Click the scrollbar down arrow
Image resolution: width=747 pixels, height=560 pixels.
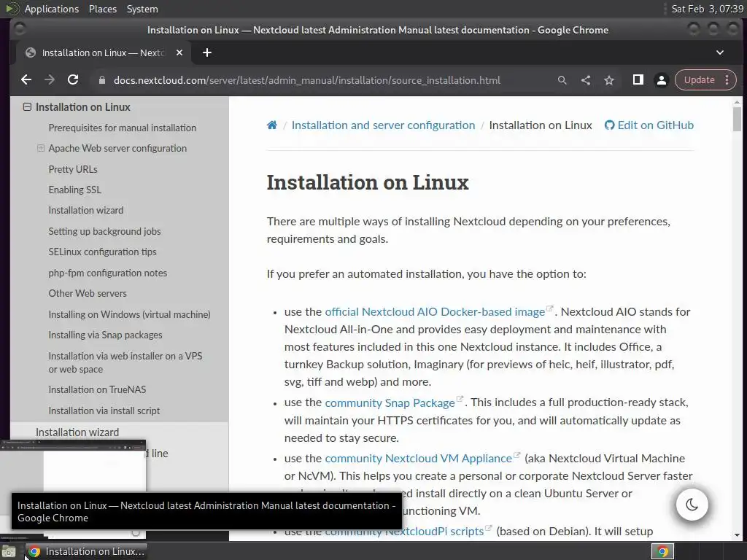coord(737,536)
